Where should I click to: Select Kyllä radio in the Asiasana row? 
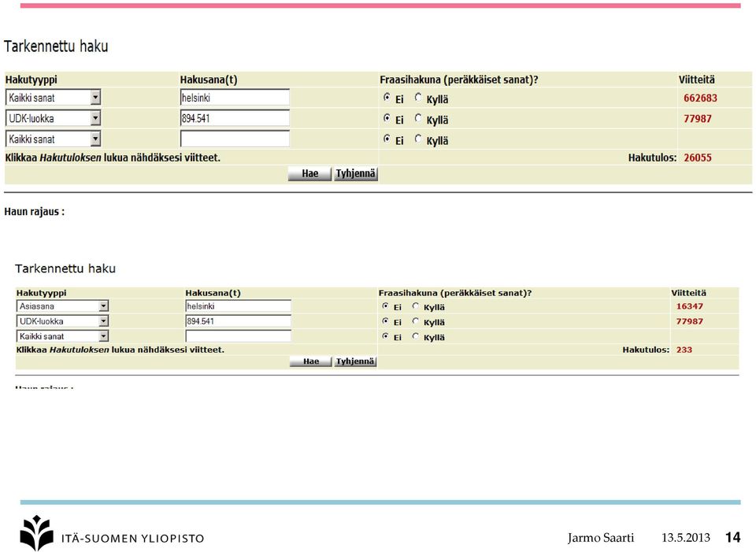pyautogui.click(x=416, y=306)
